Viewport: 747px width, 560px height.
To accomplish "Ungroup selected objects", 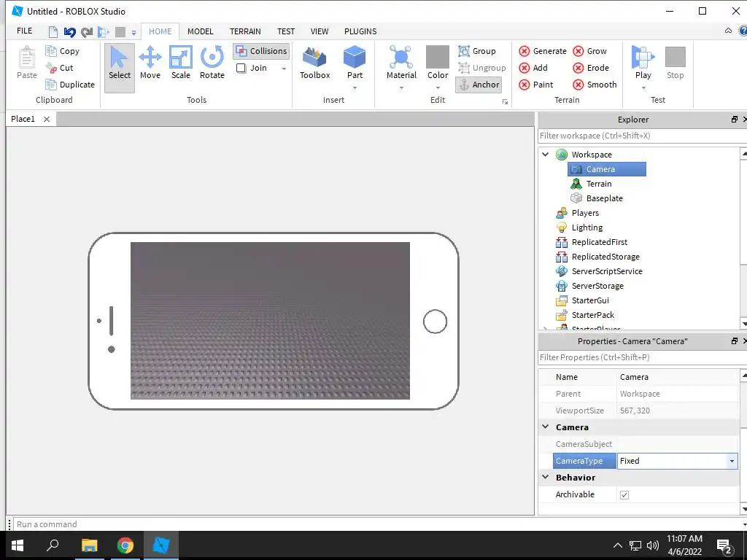I will (481, 68).
